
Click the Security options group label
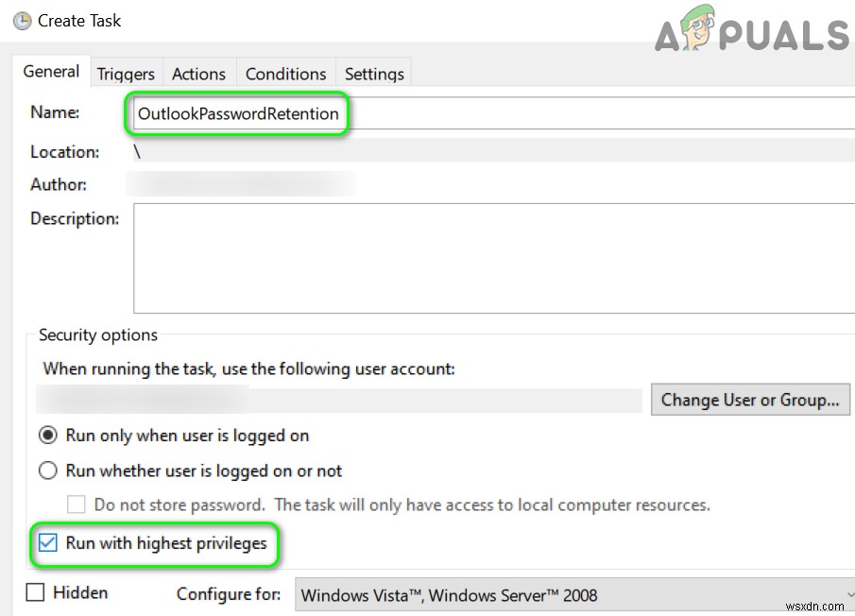pos(98,334)
